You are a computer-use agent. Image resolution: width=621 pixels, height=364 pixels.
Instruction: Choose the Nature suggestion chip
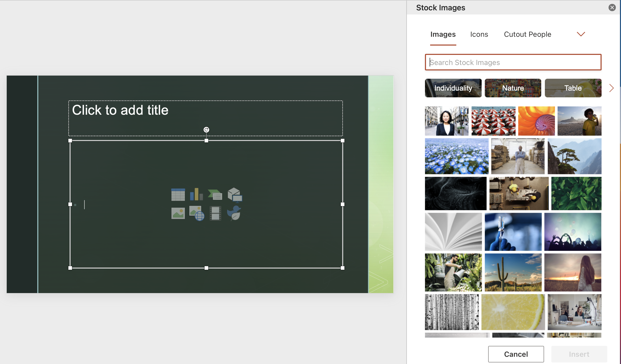click(x=513, y=88)
